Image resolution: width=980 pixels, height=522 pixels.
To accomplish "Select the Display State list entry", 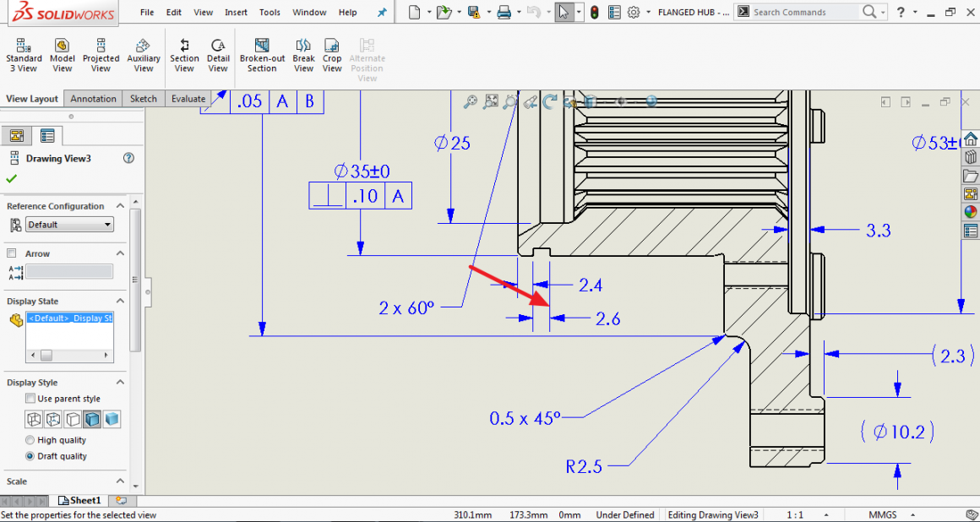I will click(x=70, y=318).
